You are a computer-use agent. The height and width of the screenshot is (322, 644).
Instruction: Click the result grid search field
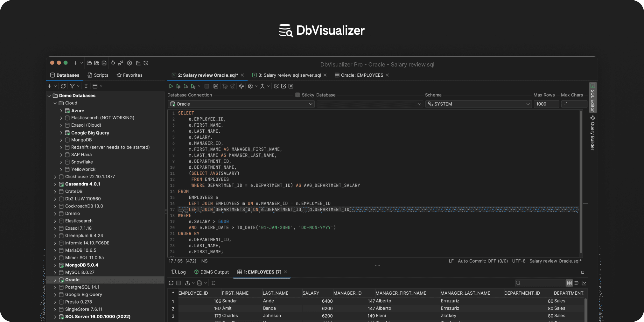[540, 283]
